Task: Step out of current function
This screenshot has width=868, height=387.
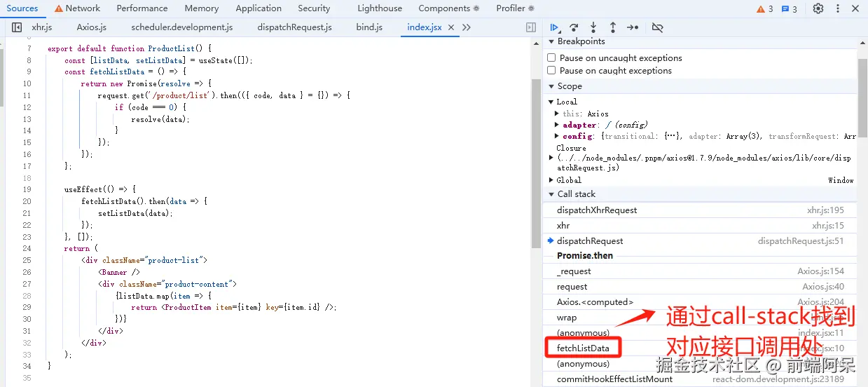Action: pyautogui.click(x=613, y=27)
